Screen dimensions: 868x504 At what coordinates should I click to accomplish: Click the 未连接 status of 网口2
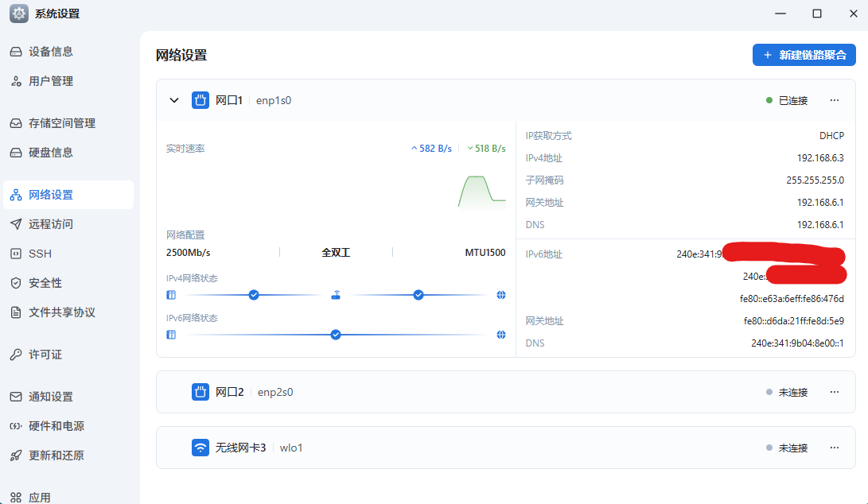click(787, 392)
